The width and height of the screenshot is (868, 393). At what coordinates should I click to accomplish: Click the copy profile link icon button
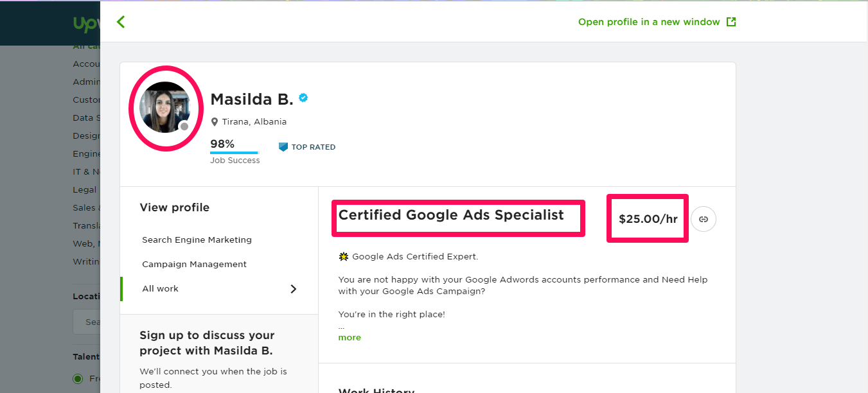(x=704, y=219)
